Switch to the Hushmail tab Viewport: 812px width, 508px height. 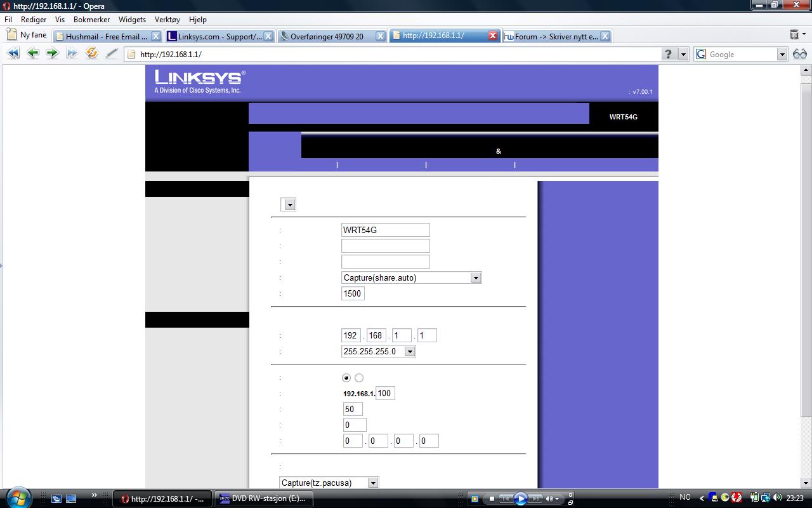tap(107, 36)
